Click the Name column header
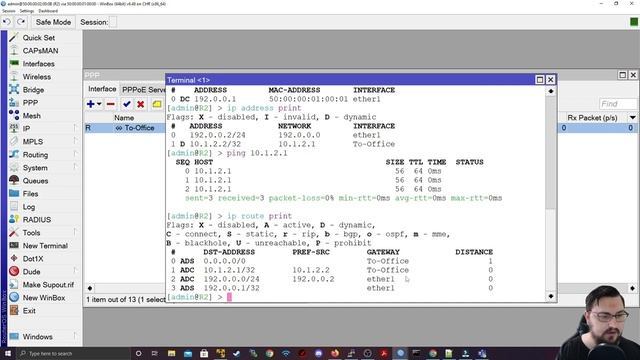Viewport: 640px width, 360px height. click(124, 118)
